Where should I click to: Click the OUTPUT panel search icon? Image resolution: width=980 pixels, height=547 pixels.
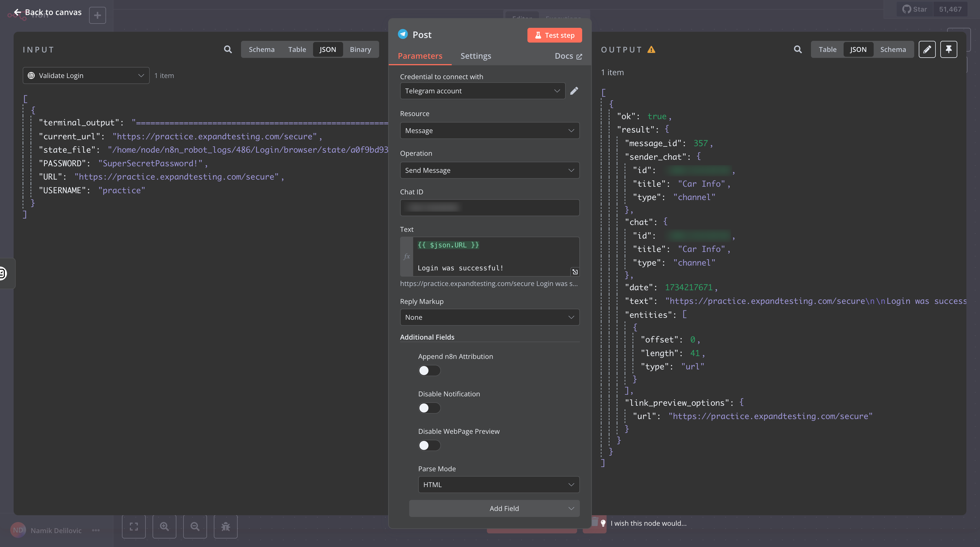click(797, 49)
